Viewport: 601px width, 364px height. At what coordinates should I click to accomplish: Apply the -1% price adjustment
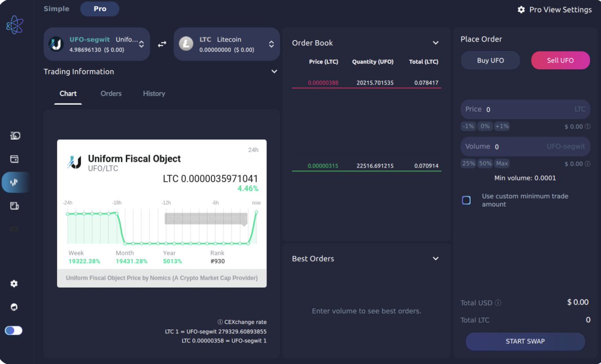point(468,126)
